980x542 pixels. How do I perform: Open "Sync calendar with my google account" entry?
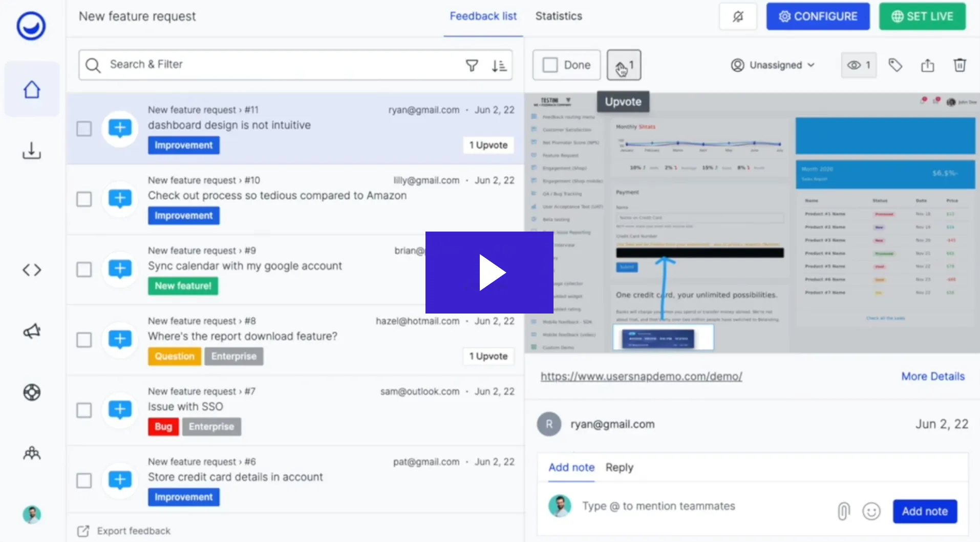pyautogui.click(x=245, y=266)
